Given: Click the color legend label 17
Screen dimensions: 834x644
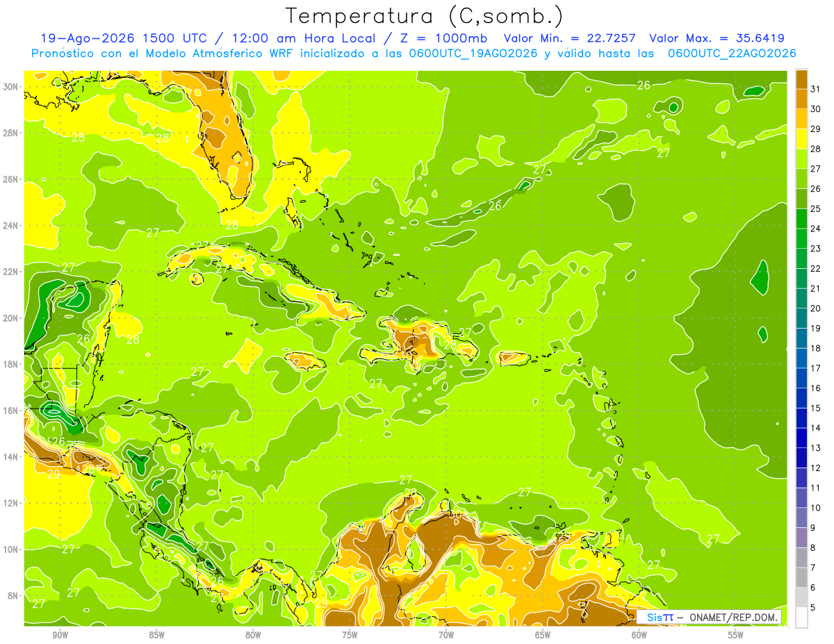Looking at the screenshot, I should pyautogui.click(x=816, y=368).
